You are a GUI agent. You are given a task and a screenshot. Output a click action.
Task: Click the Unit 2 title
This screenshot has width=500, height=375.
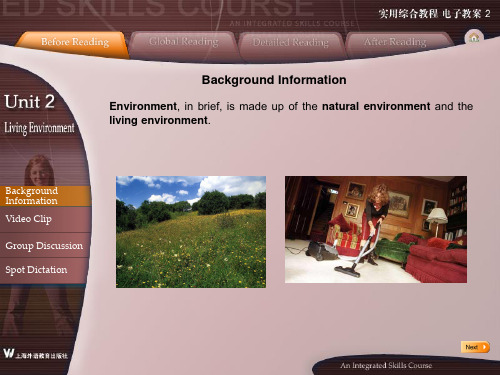click(29, 101)
